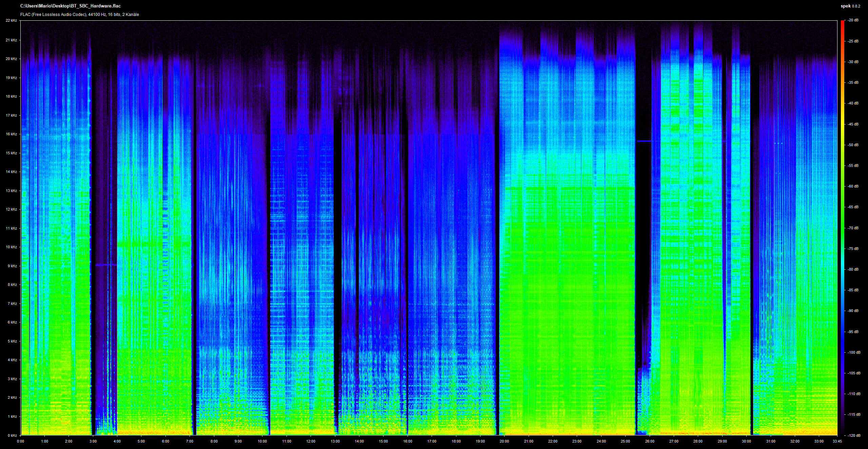Image resolution: width=868 pixels, height=449 pixels.
Task: Click the 20:00 time axis mark
Action: click(x=504, y=442)
